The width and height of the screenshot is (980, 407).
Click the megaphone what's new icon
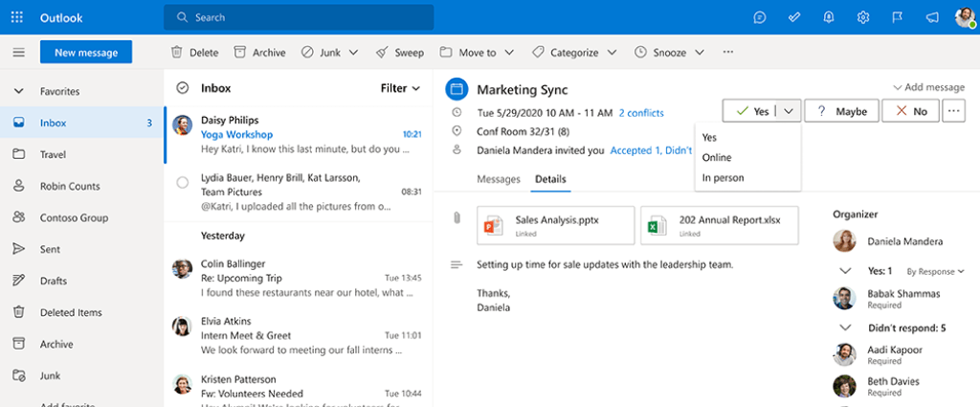coord(932,17)
